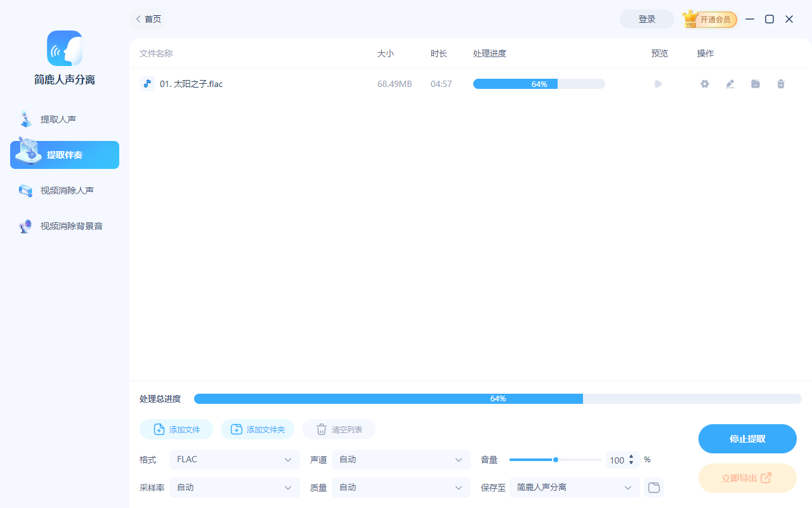The width and height of the screenshot is (812, 508).
Task: Open settings for 太阳之子.flac
Action: (x=704, y=83)
